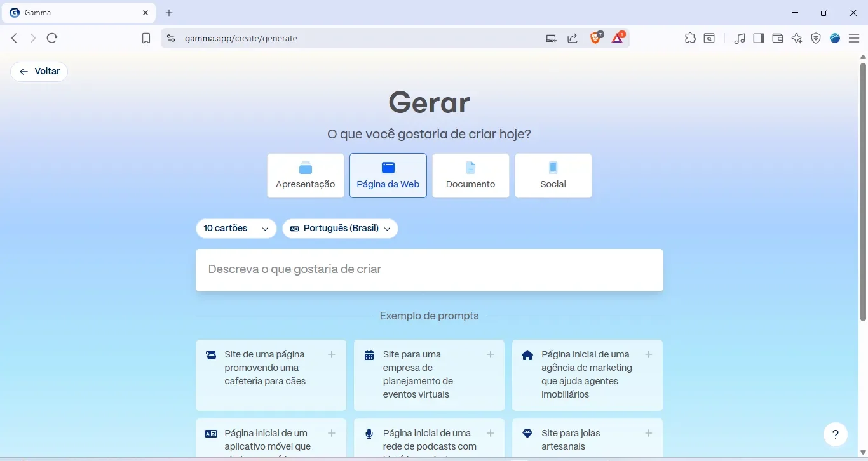Toggle the browser sidebar panel icon
The image size is (868, 461).
pos(759,38)
